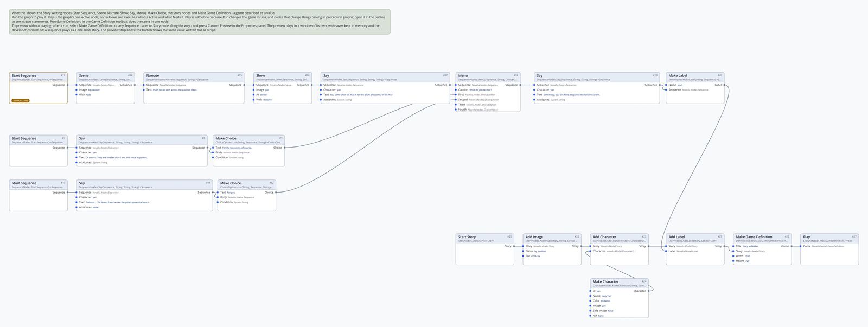Click Make Game Definition's Game output port
The height and width of the screenshot is (327, 868).
pos(792,246)
